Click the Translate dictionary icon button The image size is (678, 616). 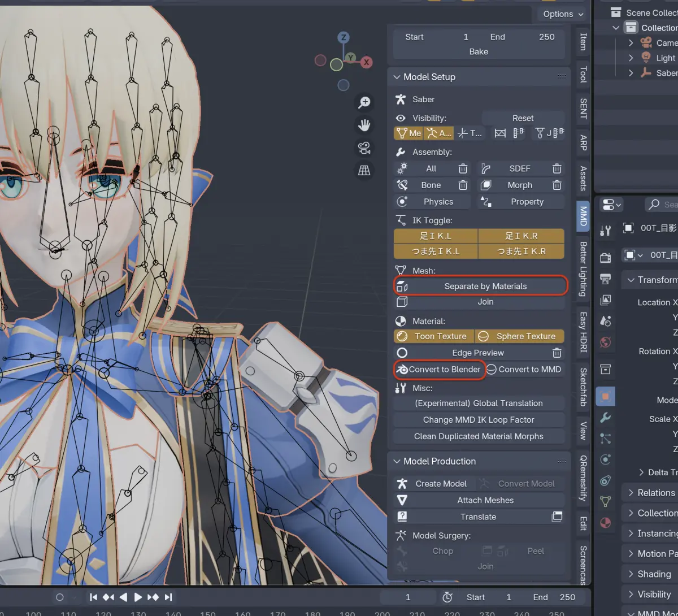point(557,517)
